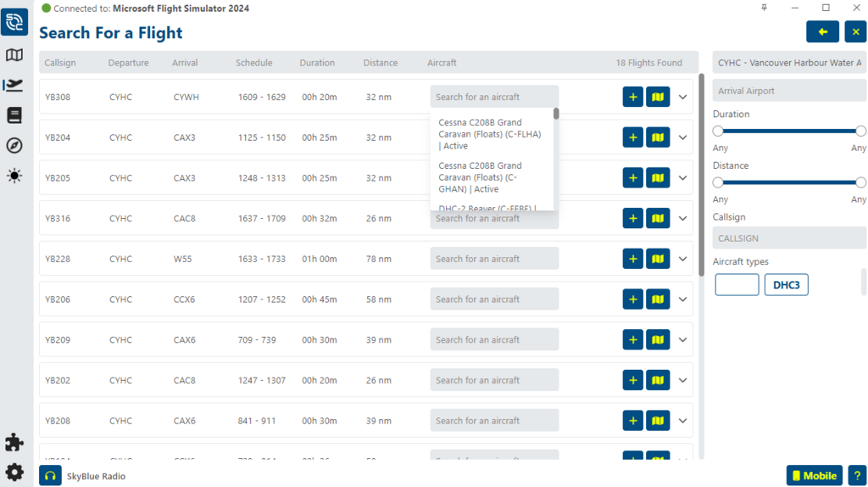Choose Cessna C208B Grand Caravan (C-GHAN) option
The height and width of the screenshot is (487, 868).
[x=491, y=177]
